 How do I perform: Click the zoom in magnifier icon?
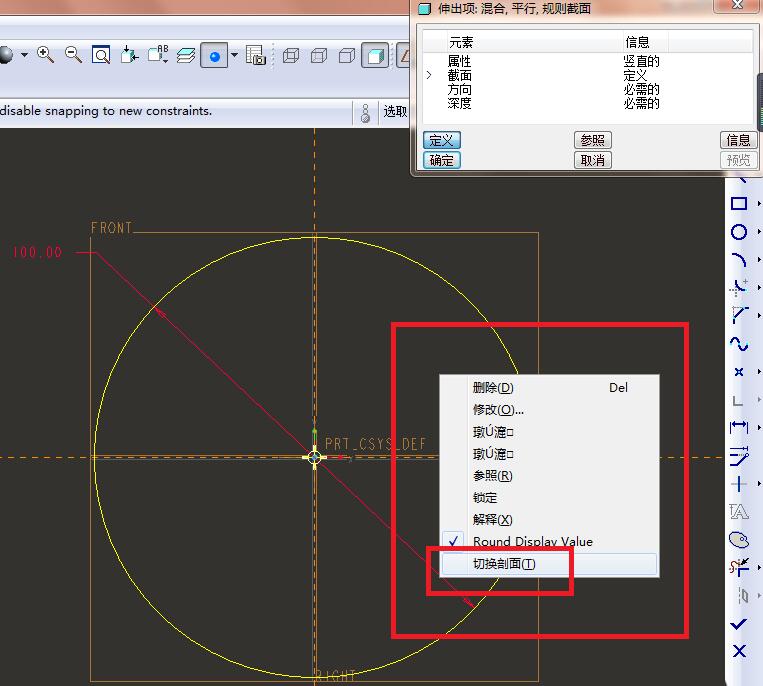click(45, 55)
